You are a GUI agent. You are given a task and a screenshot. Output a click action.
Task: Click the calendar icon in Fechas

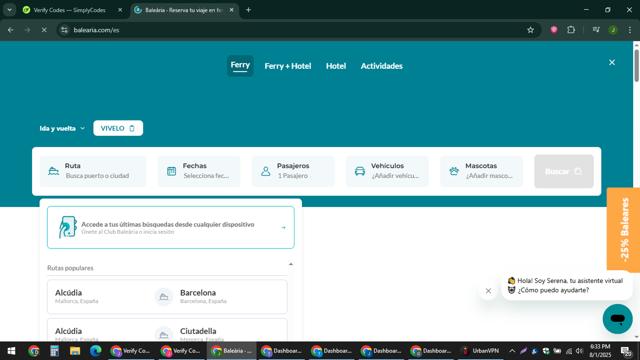tap(171, 171)
